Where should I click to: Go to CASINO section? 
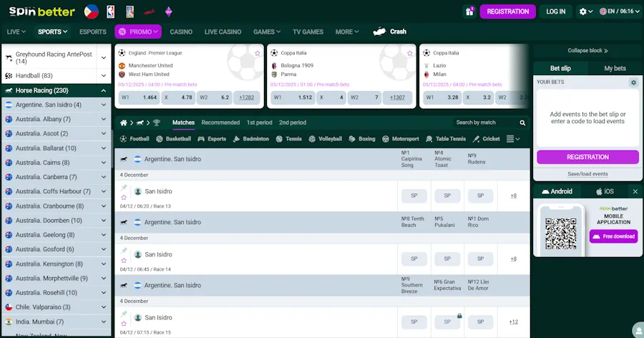pos(181,32)
